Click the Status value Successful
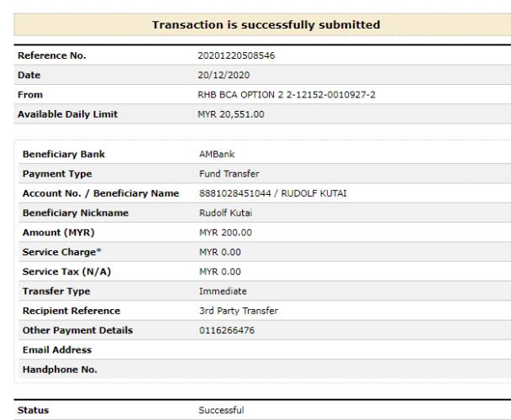Screen dimensions: 511x420 tap(221, 410)
